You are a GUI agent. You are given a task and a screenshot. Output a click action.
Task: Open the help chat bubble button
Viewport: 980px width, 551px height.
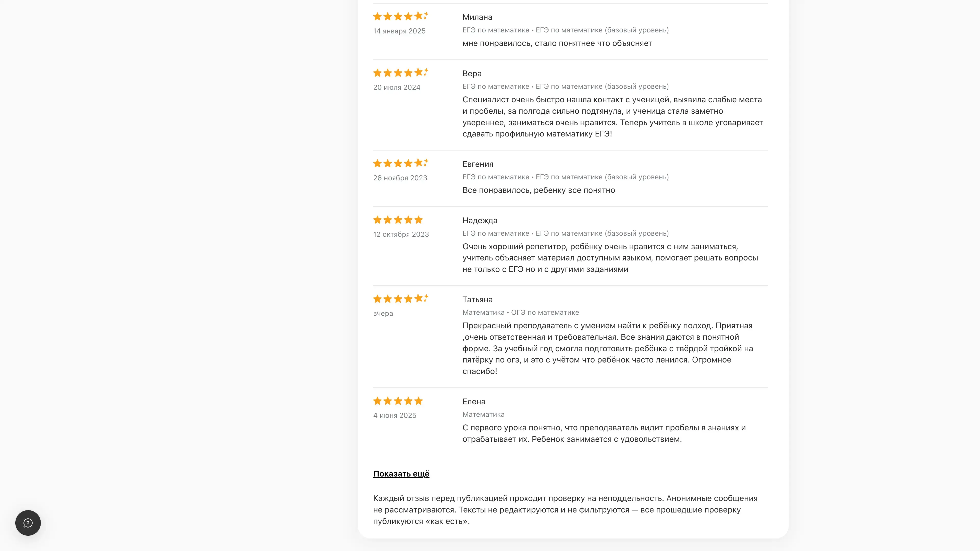[x=28, y=523]
